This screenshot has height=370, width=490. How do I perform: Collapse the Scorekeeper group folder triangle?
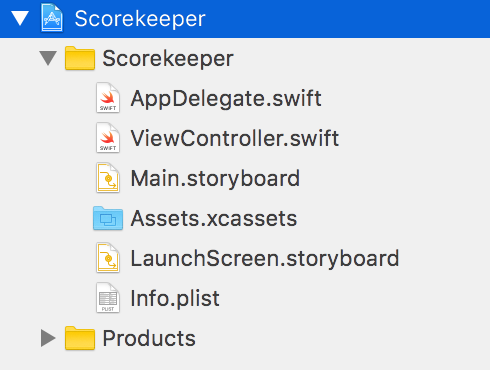point(48,58)
